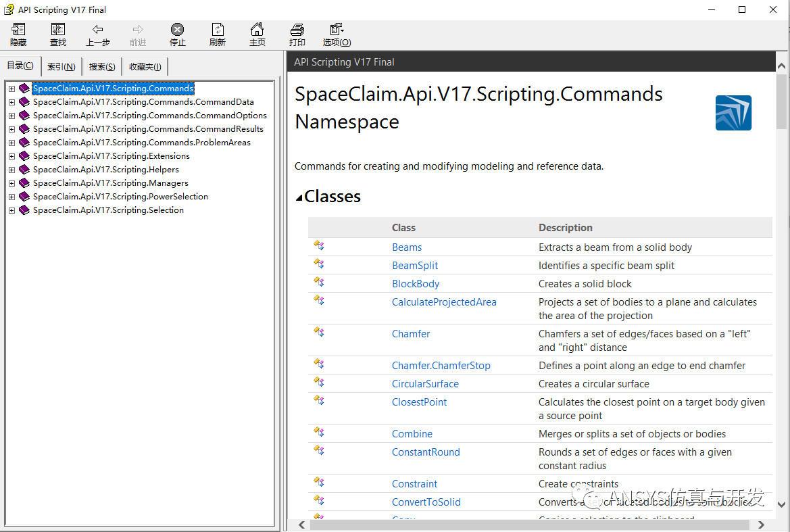Open the BeamSplit class link
The height and width of the screenshot is (532, 790).
pyautogui.click(x=415, y=266)
